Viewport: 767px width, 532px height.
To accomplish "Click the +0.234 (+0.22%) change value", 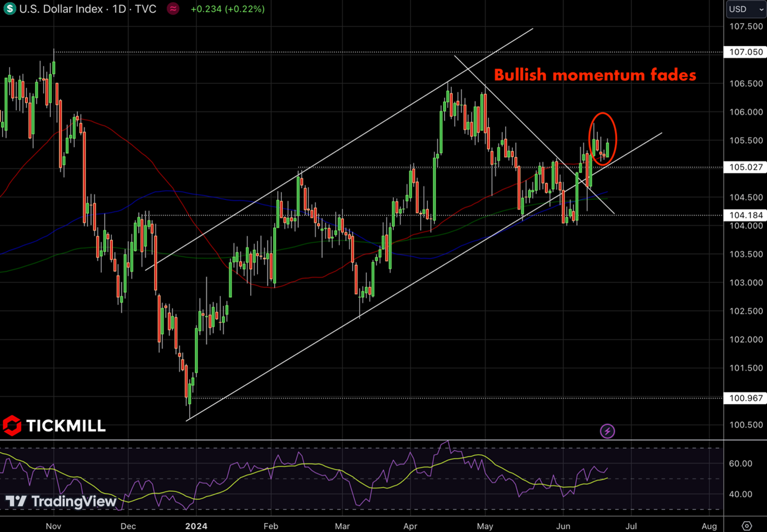I will click(x=227, y=9).
